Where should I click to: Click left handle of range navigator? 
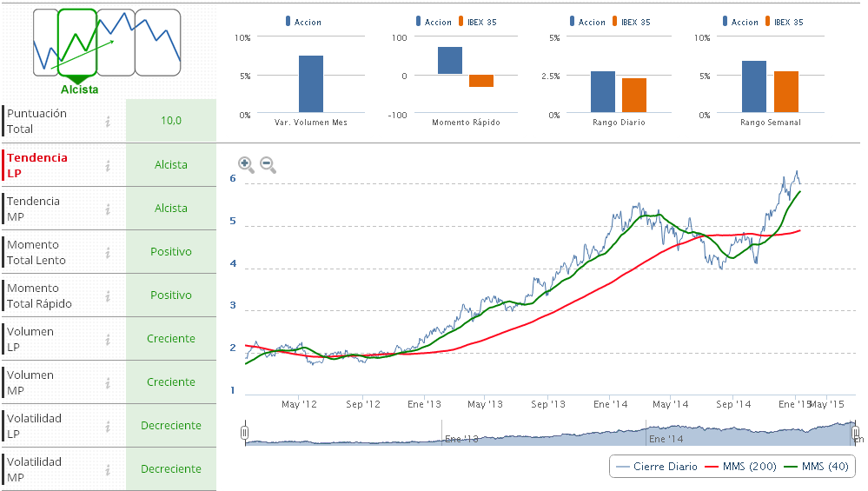coord(245,432)
